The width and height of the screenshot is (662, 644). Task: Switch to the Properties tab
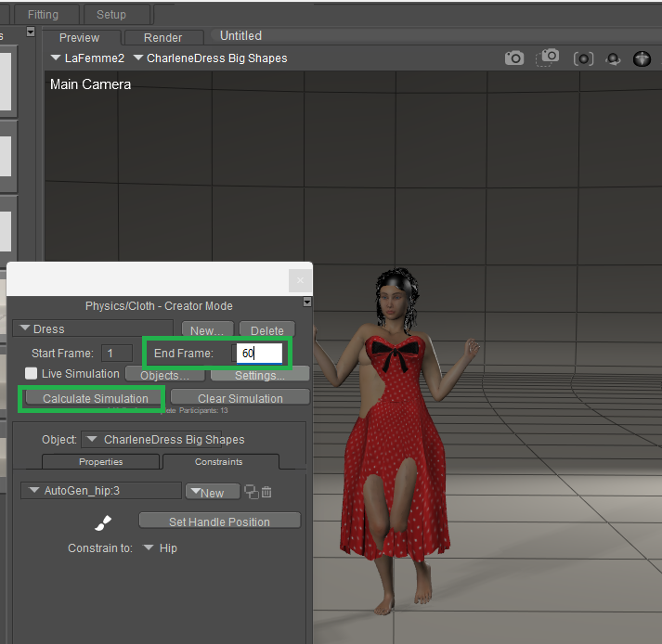[x=100, y=461]
